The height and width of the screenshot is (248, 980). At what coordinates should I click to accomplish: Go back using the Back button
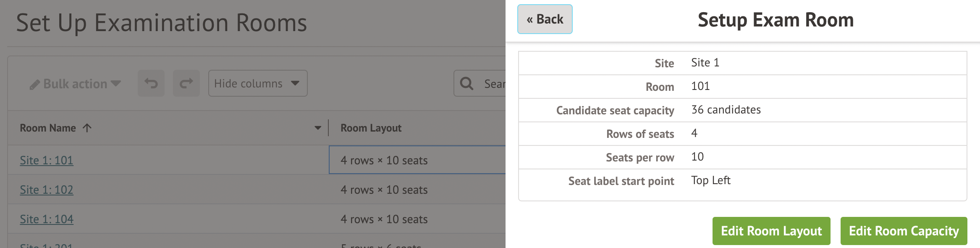[545, 19]
